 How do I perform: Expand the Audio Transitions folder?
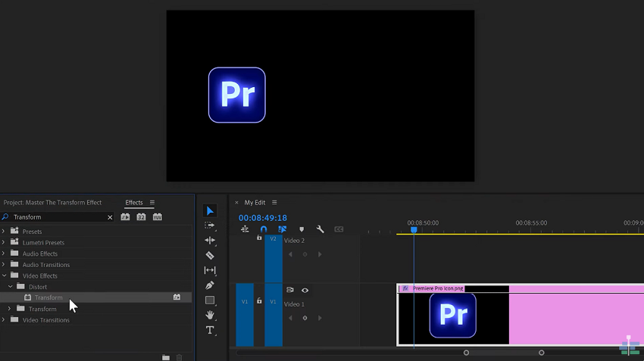coord(3,265)
